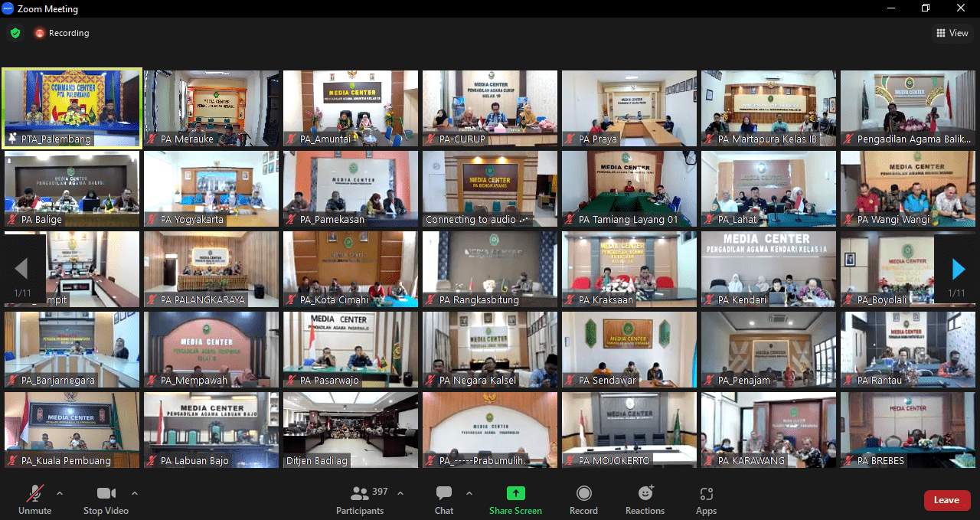
Task: Expand video options arrow next to Stop Video
Action: (x=135, y=493)
